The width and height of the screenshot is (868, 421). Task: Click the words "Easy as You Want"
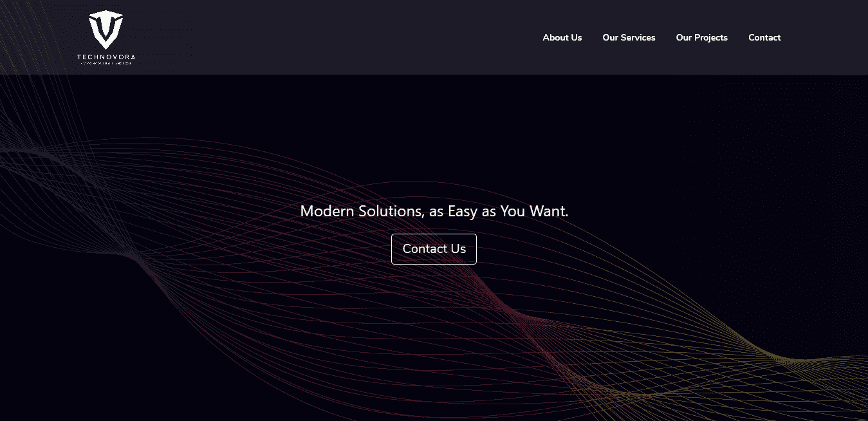(506, 210)
